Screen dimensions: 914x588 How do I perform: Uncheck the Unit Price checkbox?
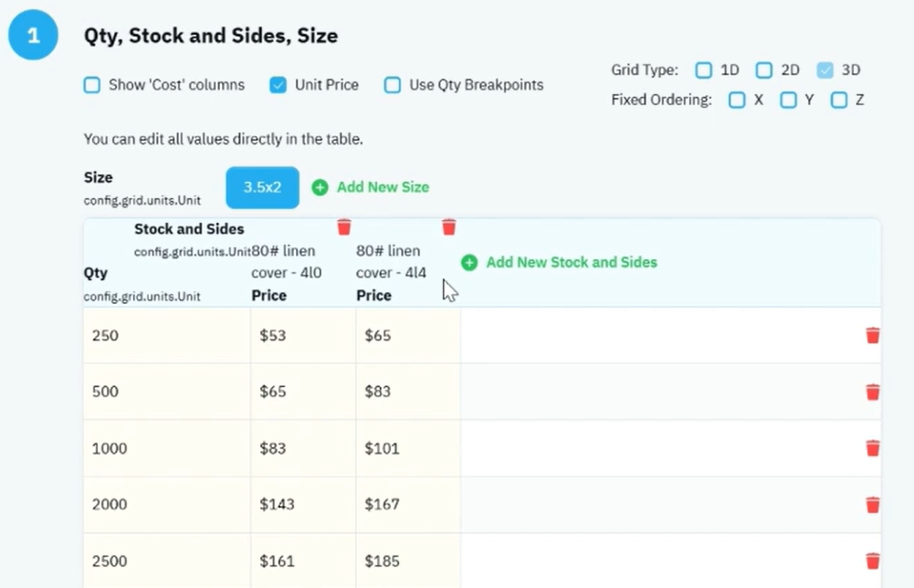click(278, 85)
